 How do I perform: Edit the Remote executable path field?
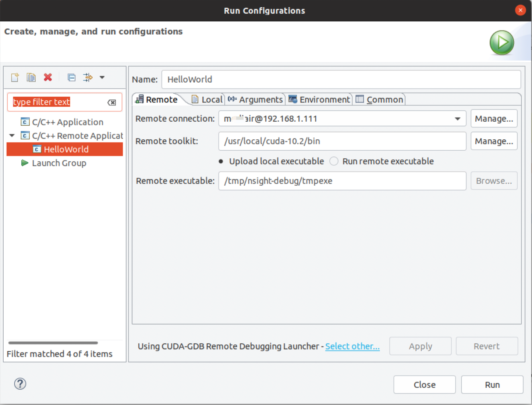341,181
